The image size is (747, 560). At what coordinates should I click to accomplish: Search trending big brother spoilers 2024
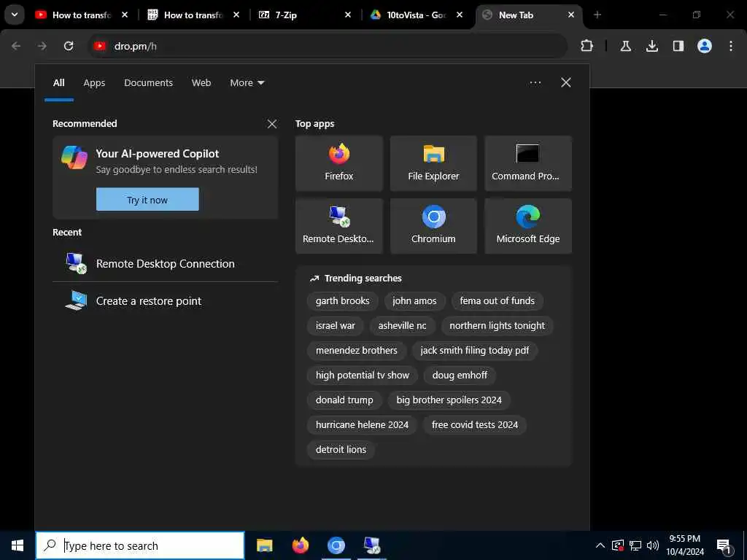pyautogui.click(x=449, y=400)
